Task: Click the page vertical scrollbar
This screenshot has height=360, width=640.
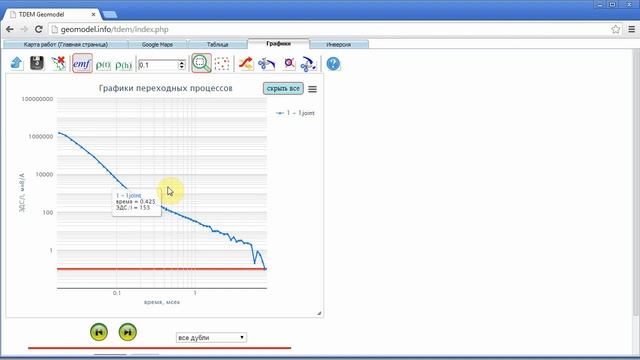Action: tap(636, 182)
